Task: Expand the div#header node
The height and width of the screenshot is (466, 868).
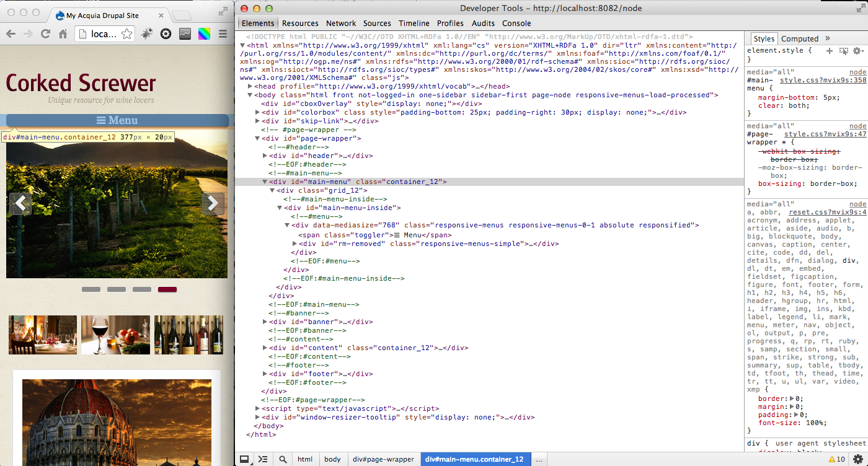Action: [x=265, y=156]
